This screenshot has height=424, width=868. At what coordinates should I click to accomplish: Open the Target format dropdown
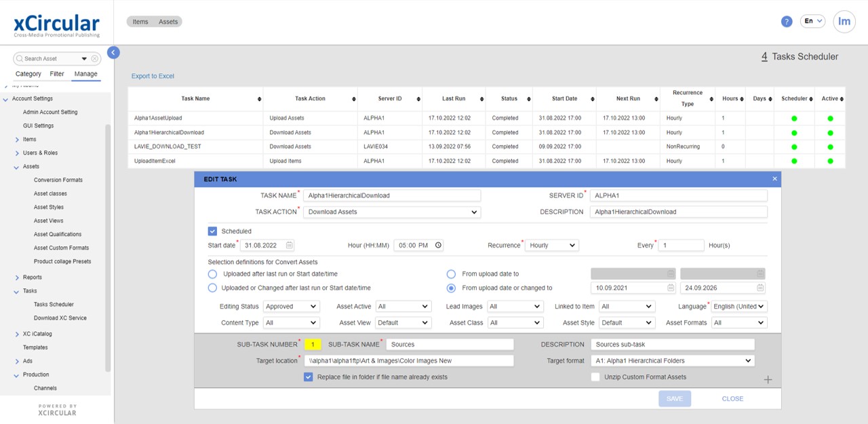pyautogui.click(x=672, y=360)
